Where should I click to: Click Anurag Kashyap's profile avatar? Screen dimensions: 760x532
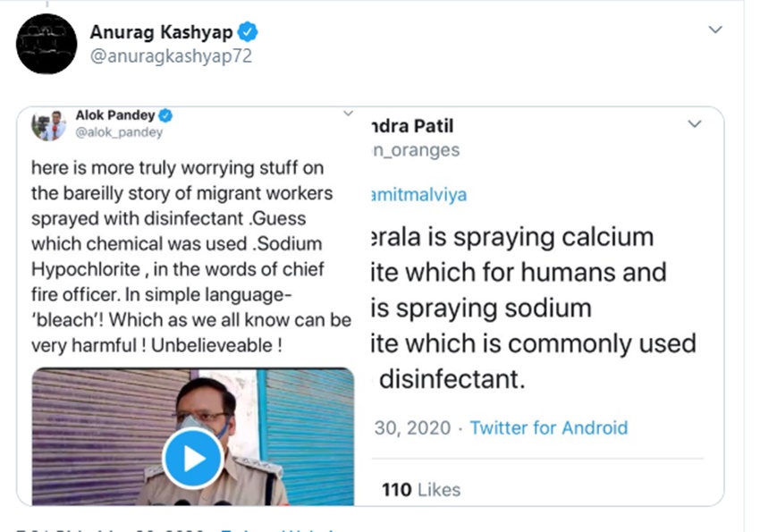click(x=46, y=44)
